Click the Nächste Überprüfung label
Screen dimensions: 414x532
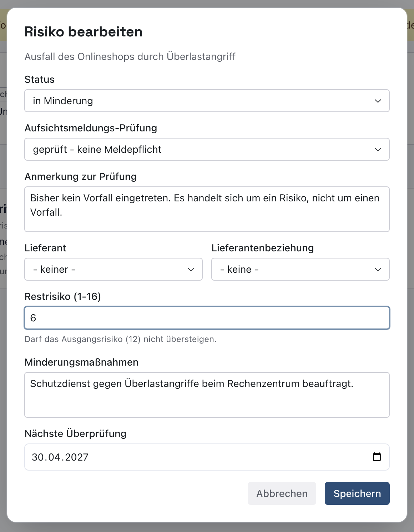click(76, 433)
